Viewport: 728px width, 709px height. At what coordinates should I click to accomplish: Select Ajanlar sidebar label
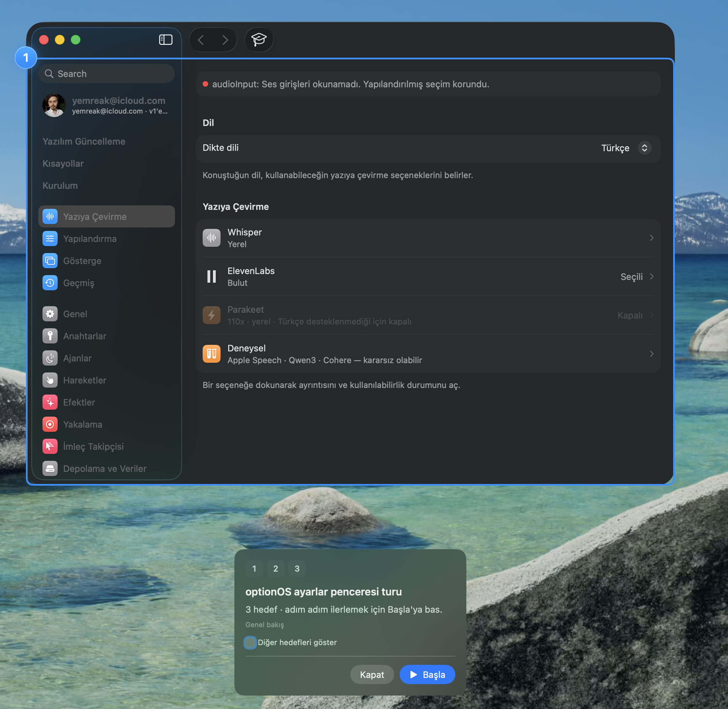click(77, 358)
